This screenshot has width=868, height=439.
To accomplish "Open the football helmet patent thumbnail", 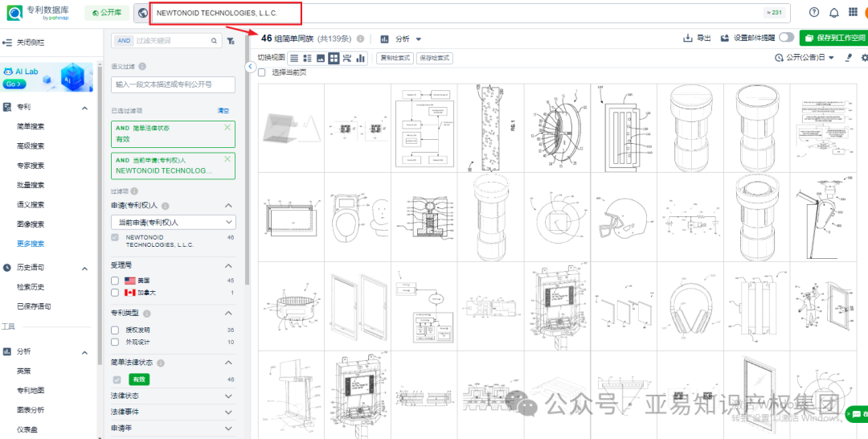I will [624, 216].
